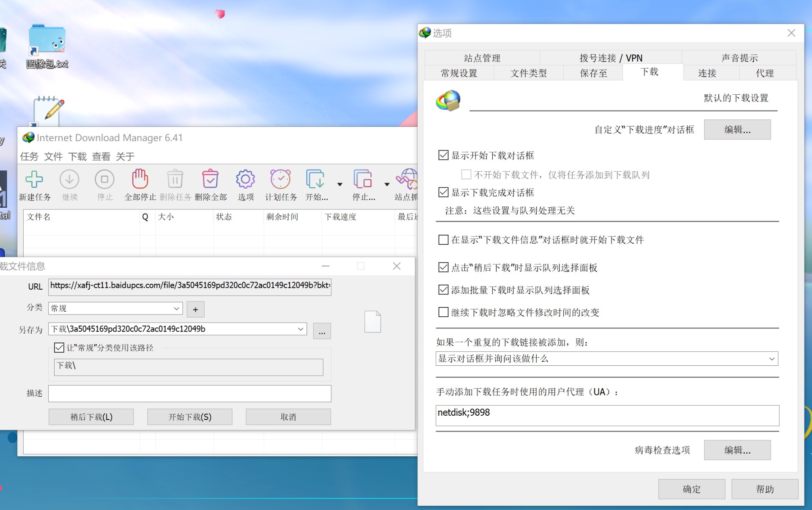The height and width of the screenshot is (510, 812).
Task: Enable start downloading when file info dialog shows
Action: coord(443,240)
